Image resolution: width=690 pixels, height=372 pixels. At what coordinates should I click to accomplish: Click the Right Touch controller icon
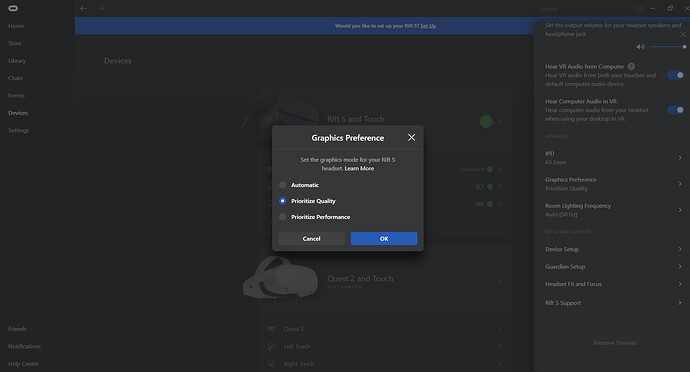[271, 364]
